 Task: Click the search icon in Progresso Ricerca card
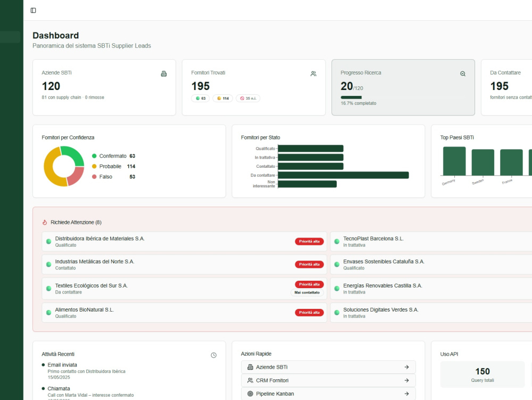[463, 74]
